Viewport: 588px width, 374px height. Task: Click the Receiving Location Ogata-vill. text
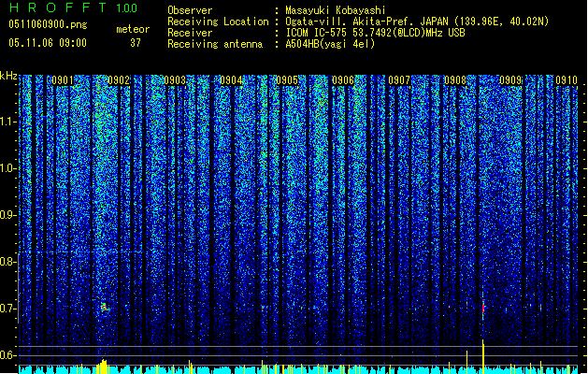click(x=417, y=22)
